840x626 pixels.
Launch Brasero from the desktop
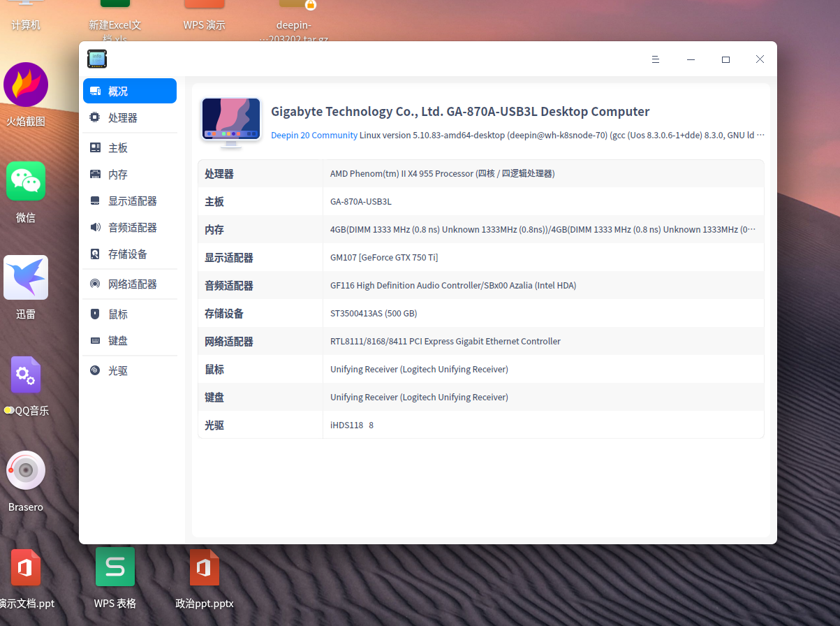pos(26,471)
